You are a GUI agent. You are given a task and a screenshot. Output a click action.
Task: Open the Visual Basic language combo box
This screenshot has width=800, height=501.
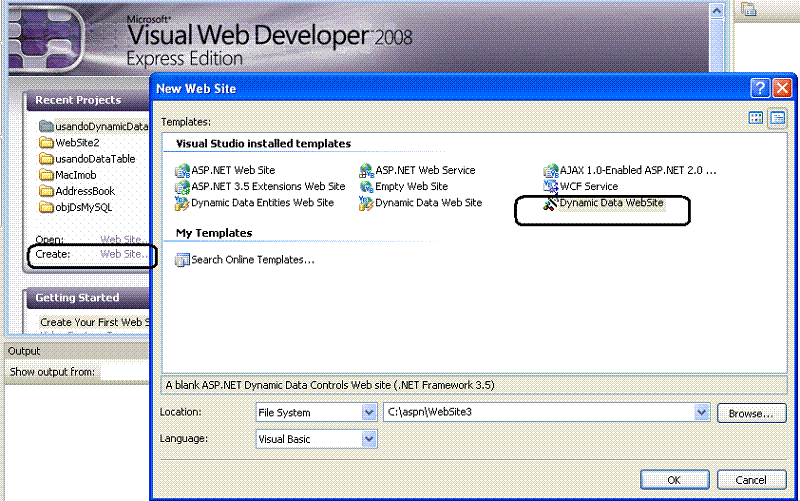click(x=316, y=439)
